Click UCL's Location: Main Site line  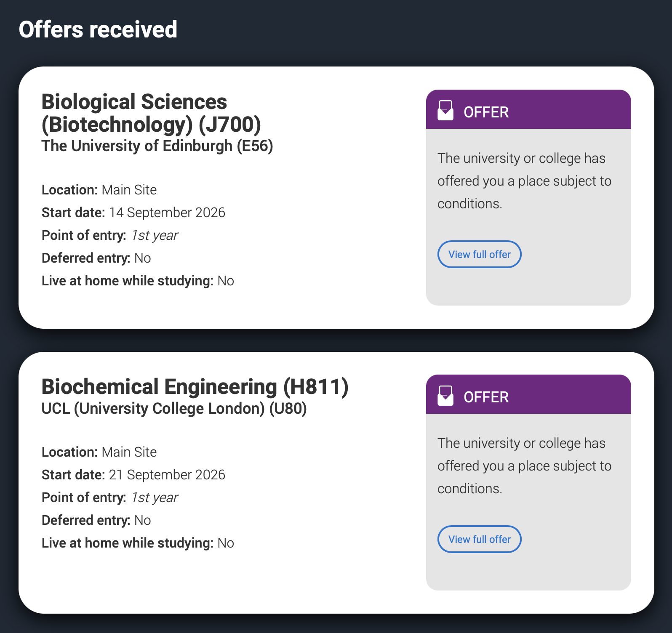point(99,452)
